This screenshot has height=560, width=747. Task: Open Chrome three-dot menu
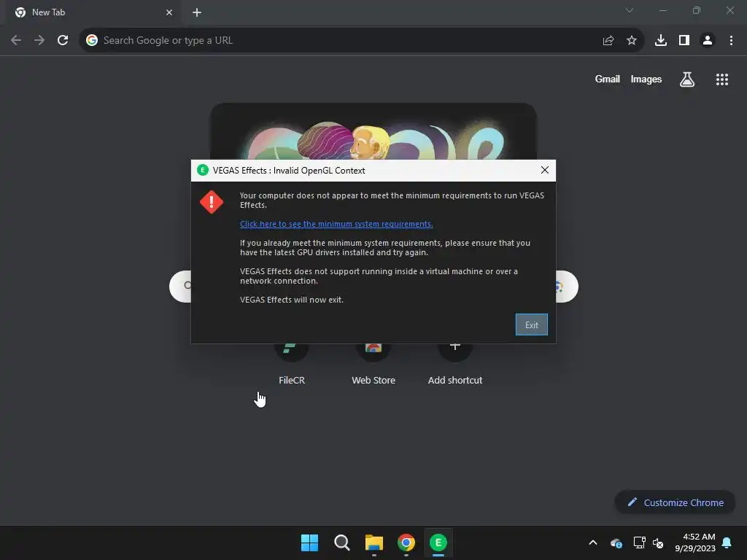(731, 41)
